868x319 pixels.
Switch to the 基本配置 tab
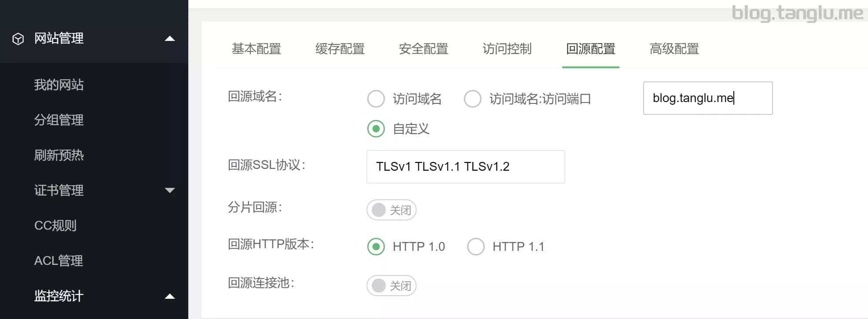coord(256,48)
